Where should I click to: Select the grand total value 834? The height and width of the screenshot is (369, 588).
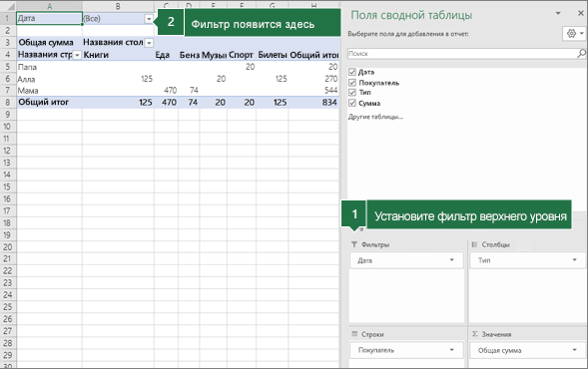pyautogui.click(x=313, y=103)
